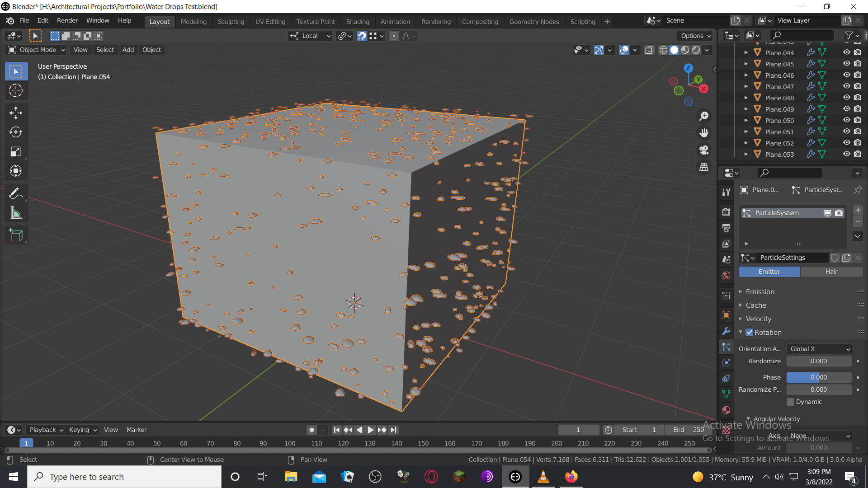The width and height of the screenshot is (868, 488).
Task: Open the Orientation Axis Global X dropdown
Action: 820,349
